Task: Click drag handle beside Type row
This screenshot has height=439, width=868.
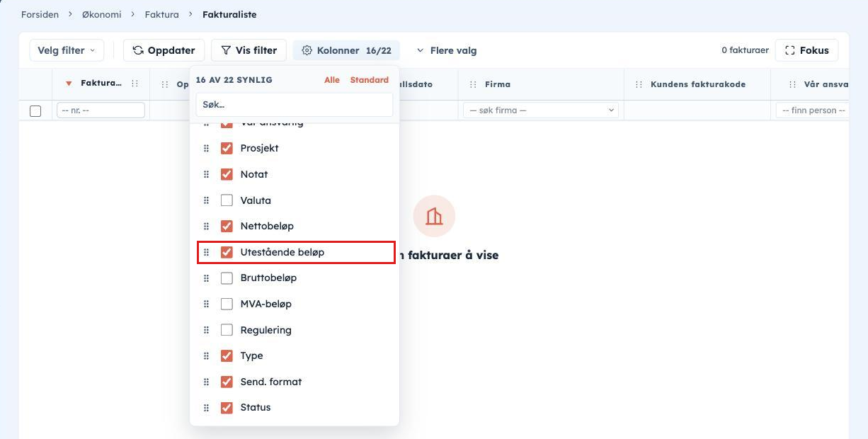Action: point(207,356)
